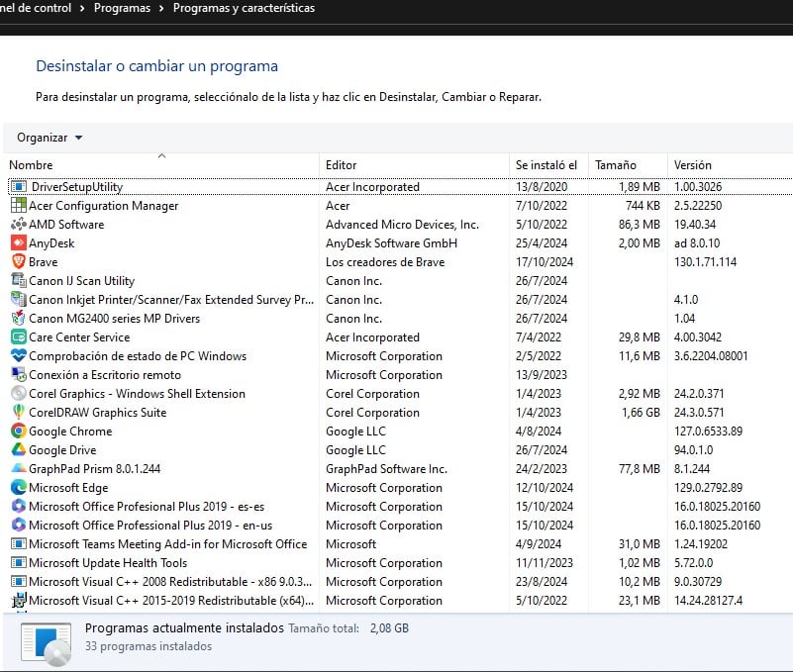Go to Programas in the breadcrumb path
The image size is (793, 672).
tap(122, 8)
